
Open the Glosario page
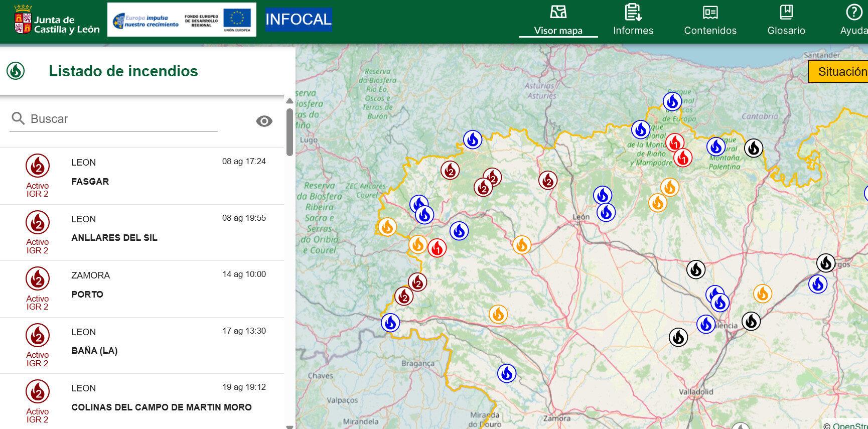[x=786, y=20]
